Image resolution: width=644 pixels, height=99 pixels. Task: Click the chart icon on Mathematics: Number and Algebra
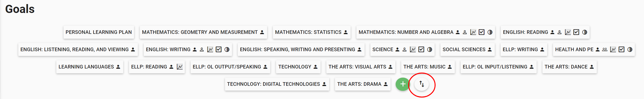(x=473, y=32)
